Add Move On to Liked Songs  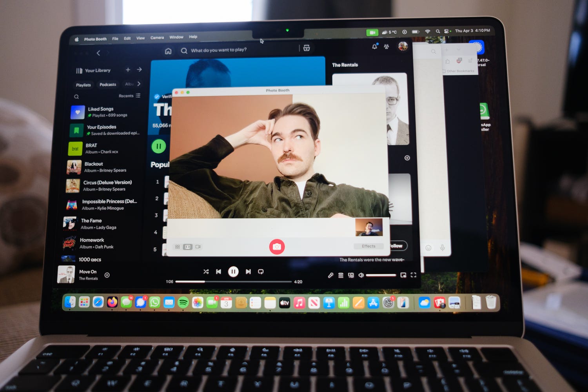[x=107, y=275]
